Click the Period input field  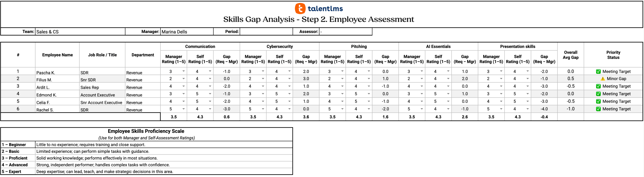(x=266, y=32)
